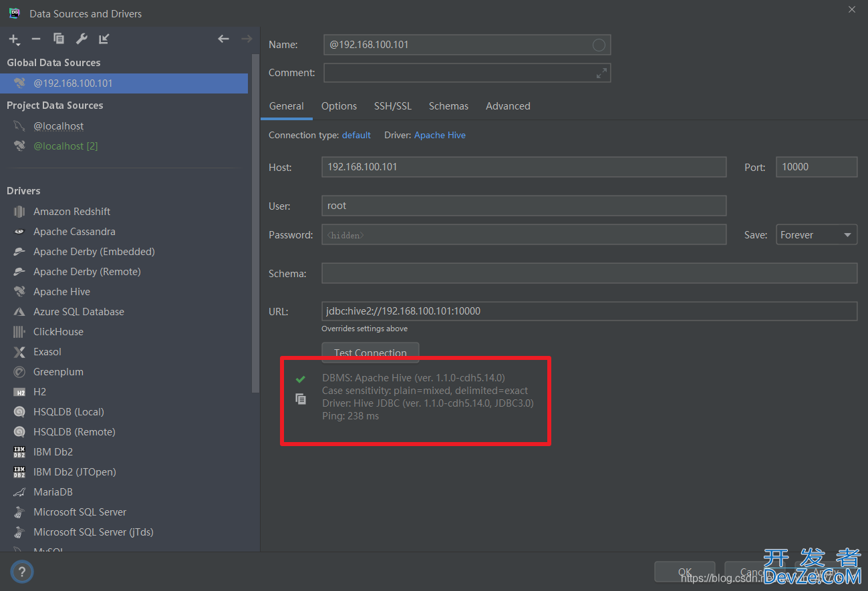Screen dimensions: 868x591
Task: Click the color circle in Name field
Action: coord(599,45)
